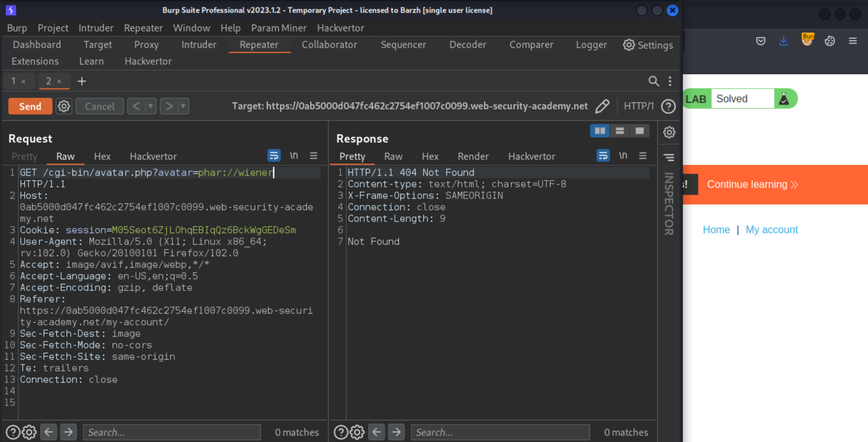Switch Response view to Raw tab
Screen dimensions: 868x442
pyautogui.click(x=393, y=156)
